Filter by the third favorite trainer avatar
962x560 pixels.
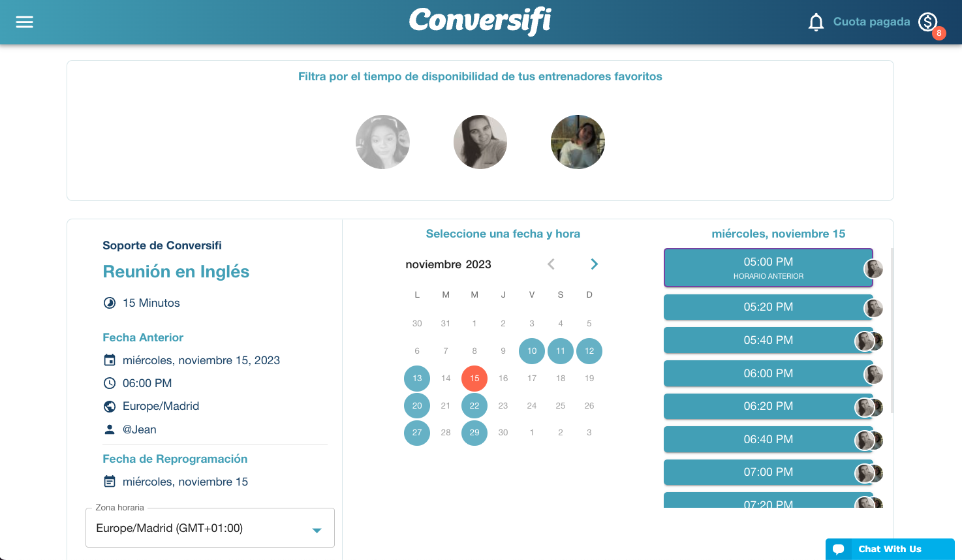pos(578,142)
